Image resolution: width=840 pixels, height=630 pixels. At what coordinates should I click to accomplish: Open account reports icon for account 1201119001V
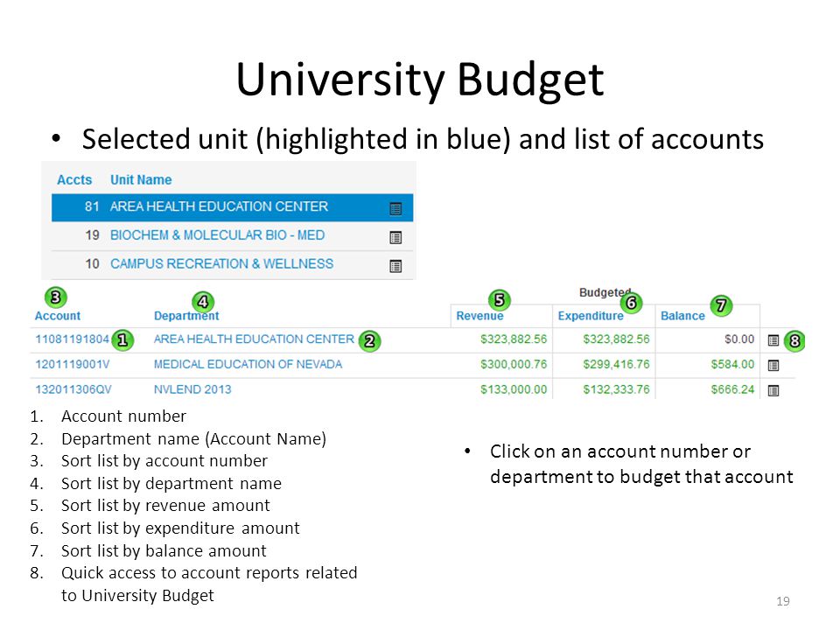(773, 366)
